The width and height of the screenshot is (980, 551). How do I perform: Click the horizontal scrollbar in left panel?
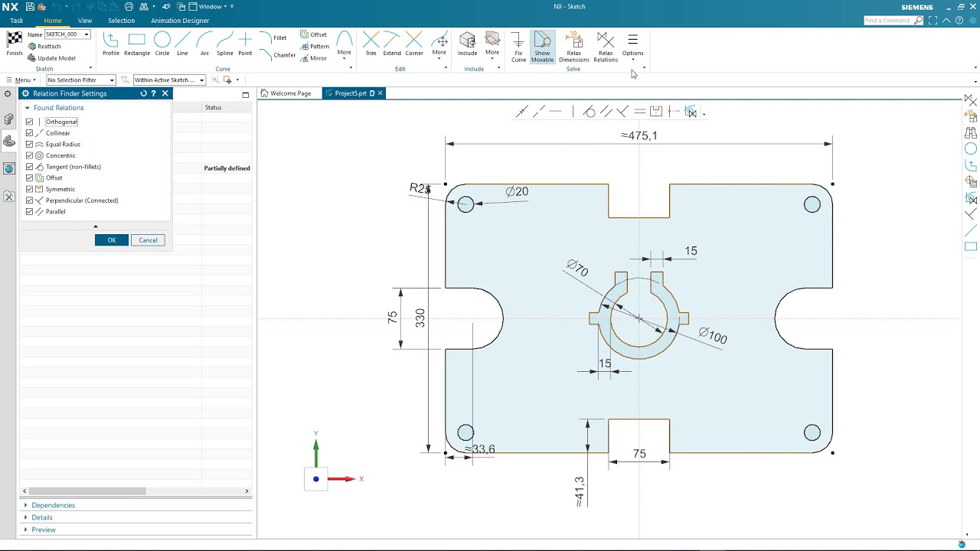(87, 491)
